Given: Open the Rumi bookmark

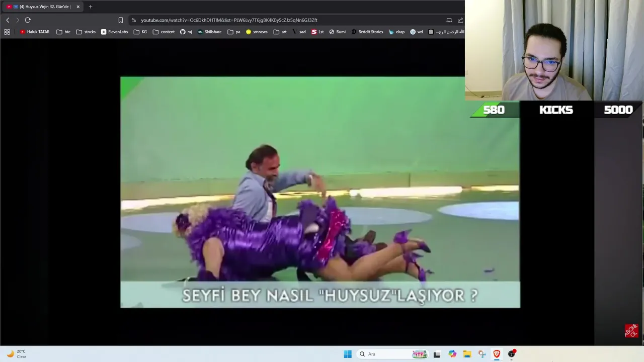Looking at the screenshot, I should (x=337, y=32).
